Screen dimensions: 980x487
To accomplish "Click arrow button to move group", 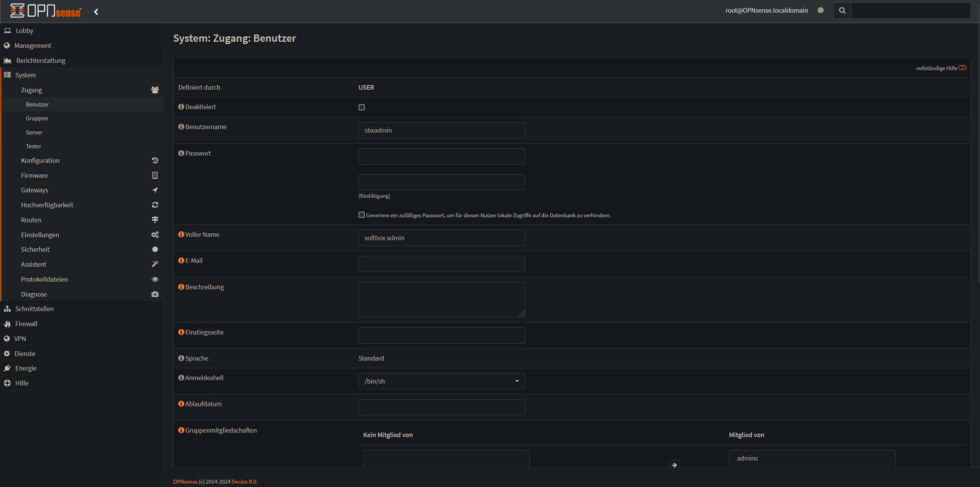I will point(674,464).
